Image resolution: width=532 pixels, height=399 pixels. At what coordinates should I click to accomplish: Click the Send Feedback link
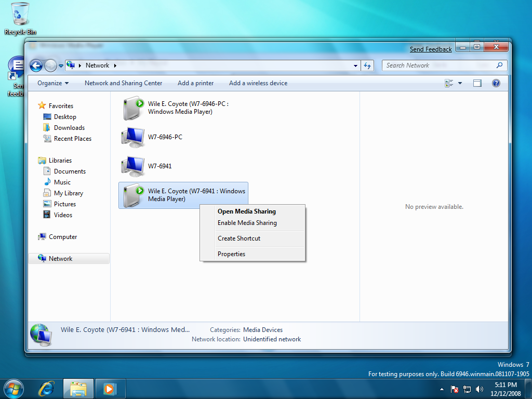(x=431, y=49)
